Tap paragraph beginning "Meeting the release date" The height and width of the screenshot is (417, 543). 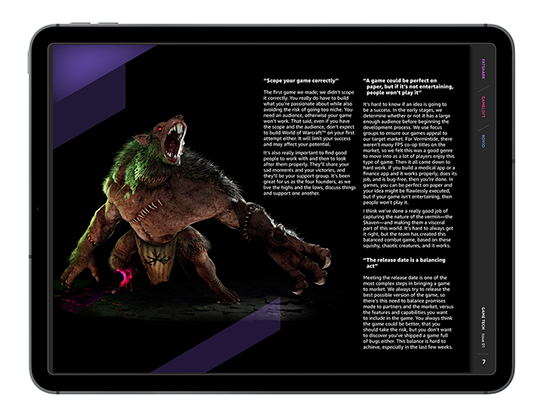point(408,312)
